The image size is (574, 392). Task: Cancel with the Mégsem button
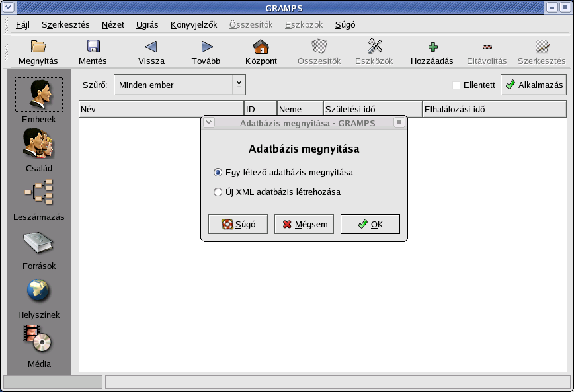(x=304, y=224)
